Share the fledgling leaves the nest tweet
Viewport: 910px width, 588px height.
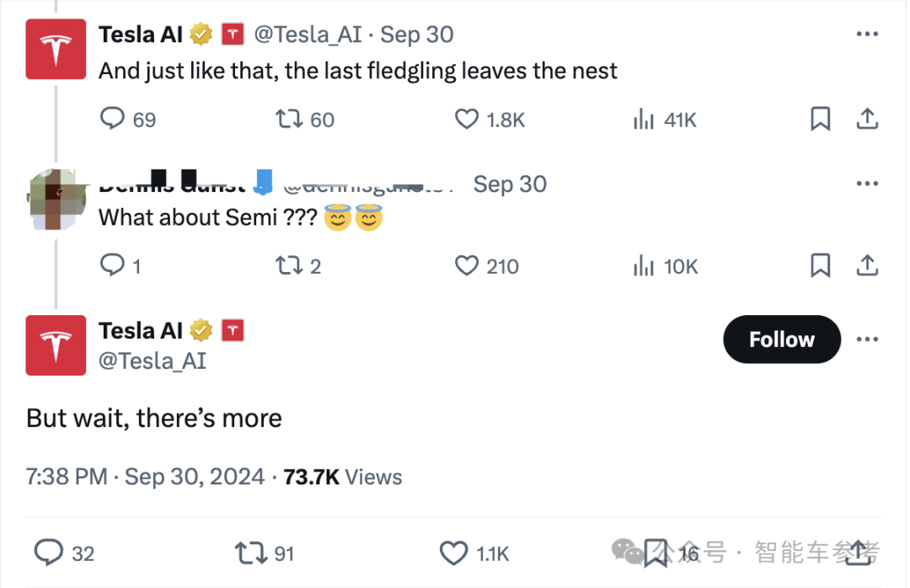coord(867,120)
